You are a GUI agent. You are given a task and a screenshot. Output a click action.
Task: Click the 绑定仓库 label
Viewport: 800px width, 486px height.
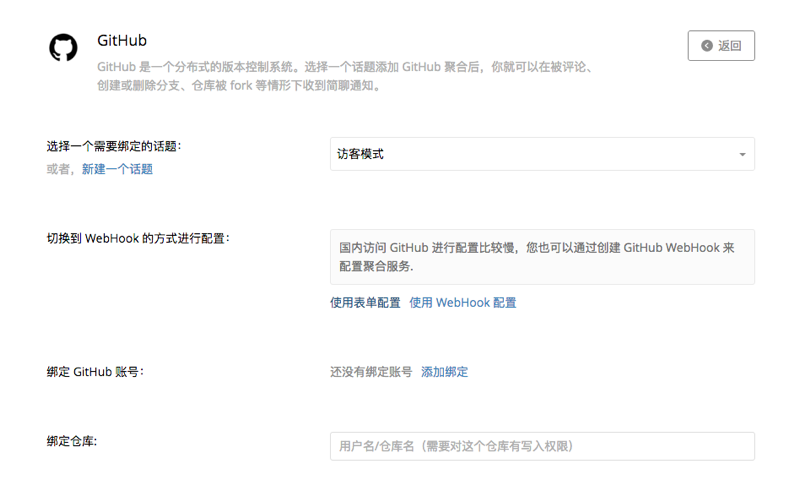pyautogui.click(x=78, y=441)
